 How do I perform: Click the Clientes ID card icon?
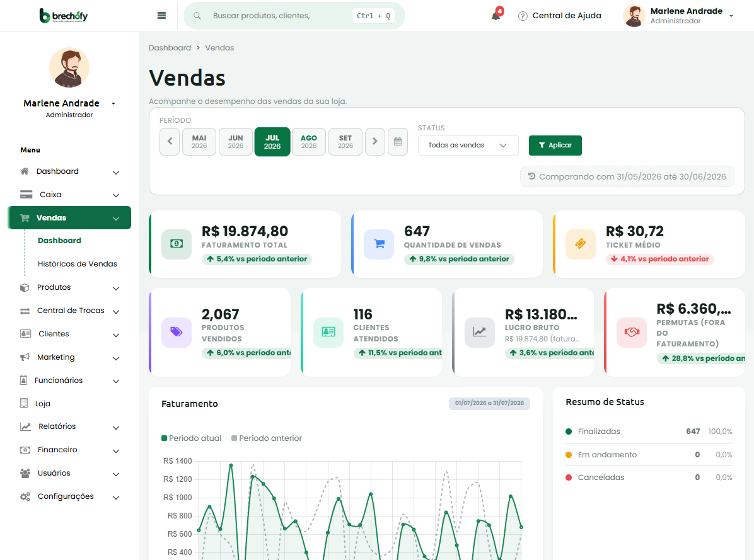(x=25, y=334)
